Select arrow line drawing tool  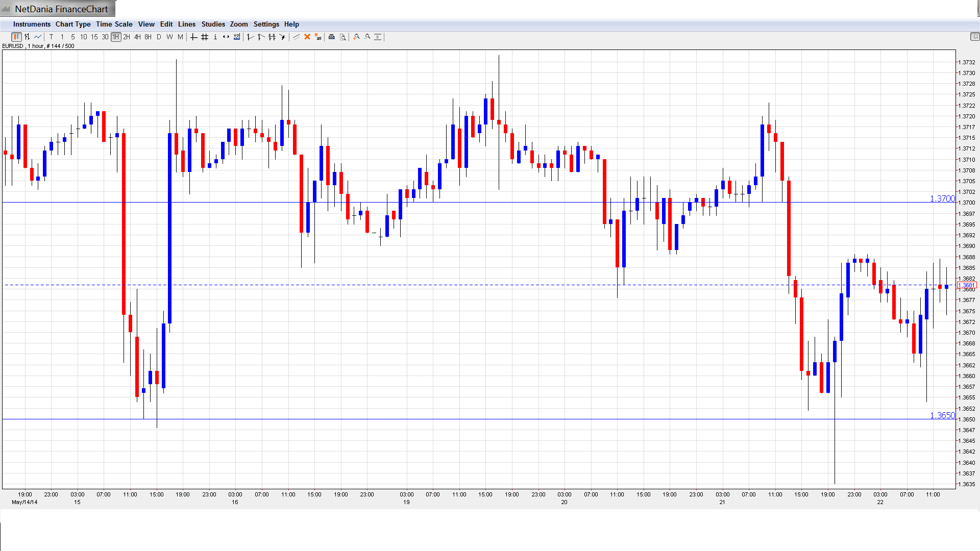(x=282, y=37)
